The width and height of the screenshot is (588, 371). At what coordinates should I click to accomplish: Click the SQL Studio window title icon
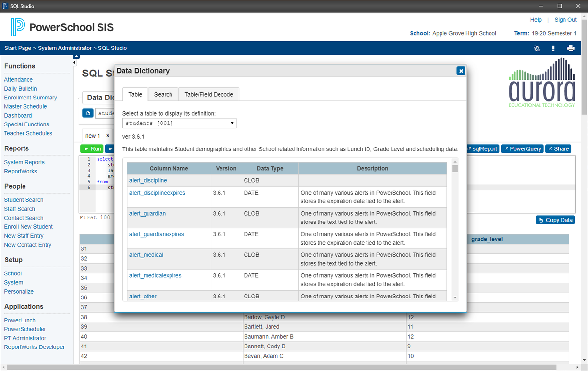click(5, 6)
